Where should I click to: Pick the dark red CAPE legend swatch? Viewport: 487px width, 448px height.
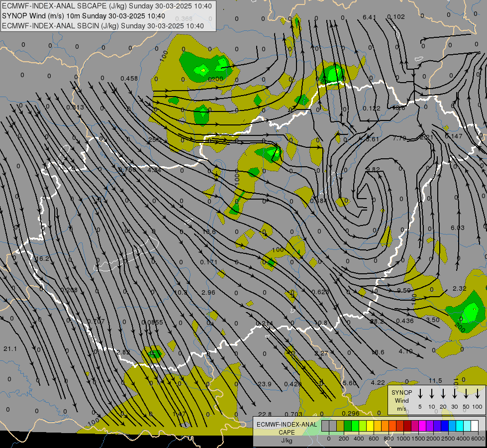[x=408, y=426]
